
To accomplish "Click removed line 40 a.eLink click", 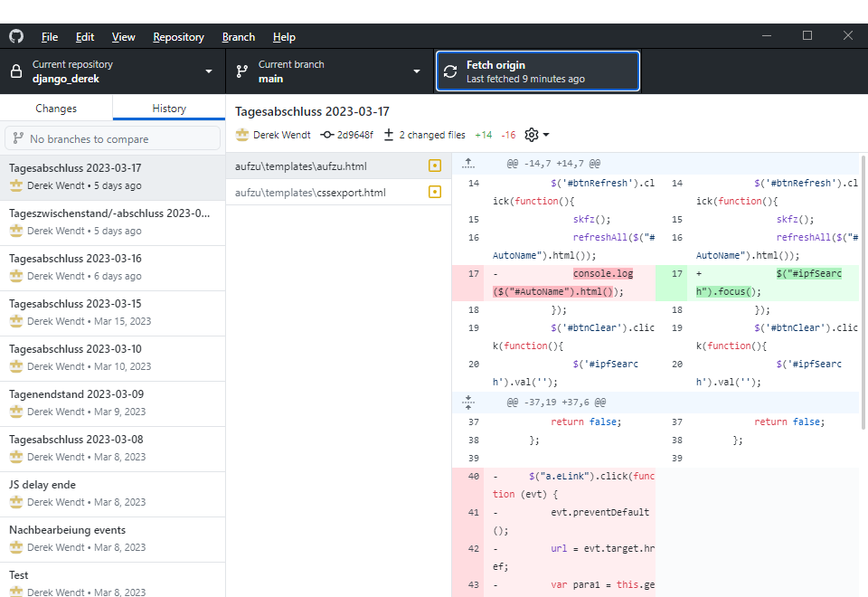I will tap(553, 485).
